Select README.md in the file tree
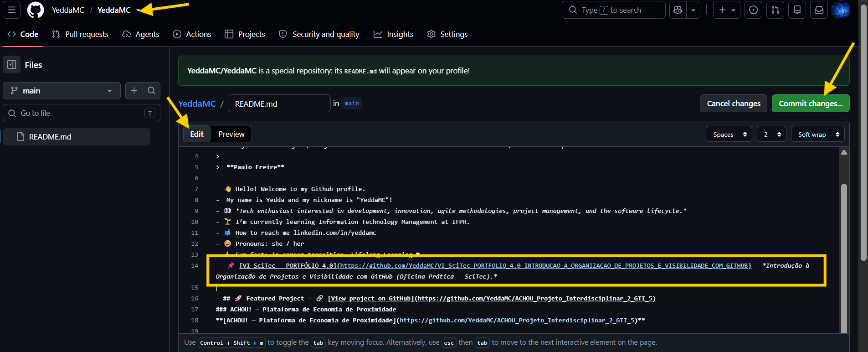This screenshot has height=352, width=868. [77, 137]
